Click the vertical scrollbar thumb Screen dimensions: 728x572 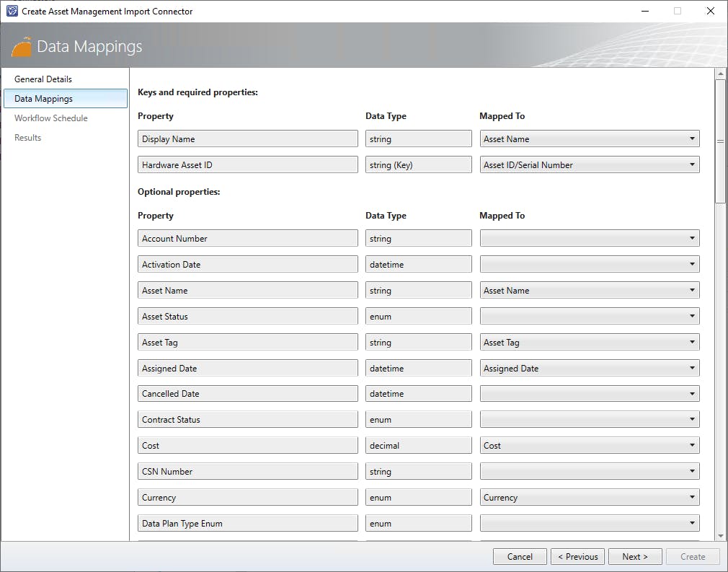coord(719,141)
